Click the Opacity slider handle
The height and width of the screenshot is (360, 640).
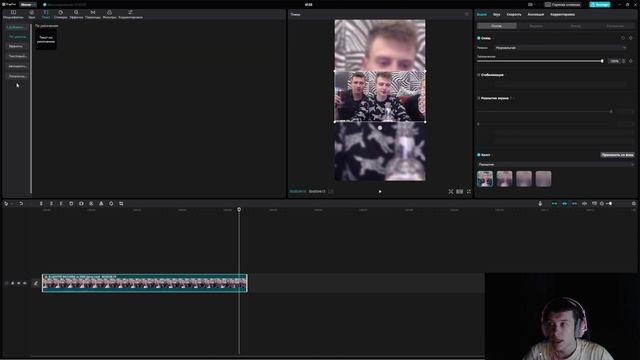pos(602,61)
